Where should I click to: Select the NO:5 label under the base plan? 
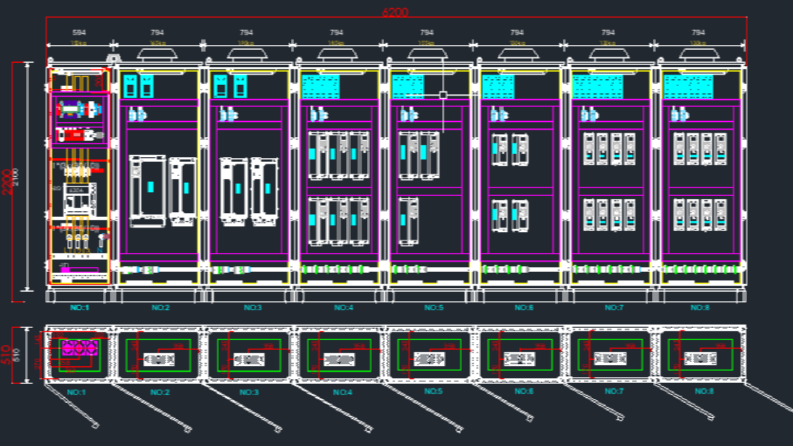click(433, 391)
